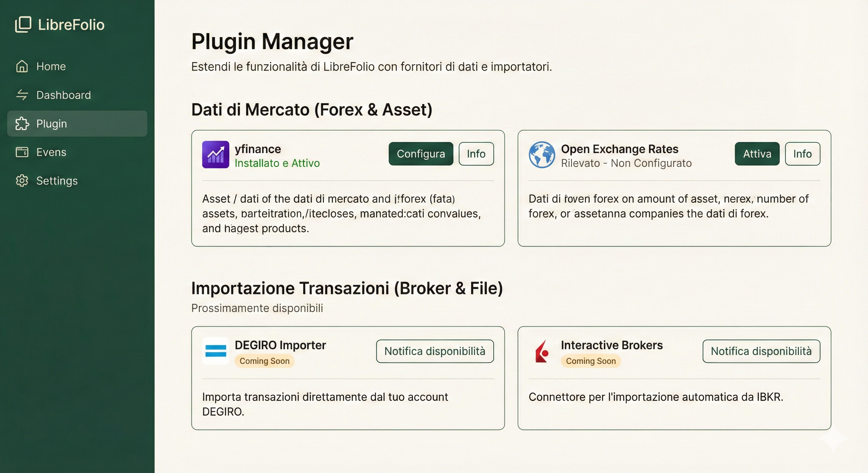Open the Dashboard menu entry

click(63, 95)
